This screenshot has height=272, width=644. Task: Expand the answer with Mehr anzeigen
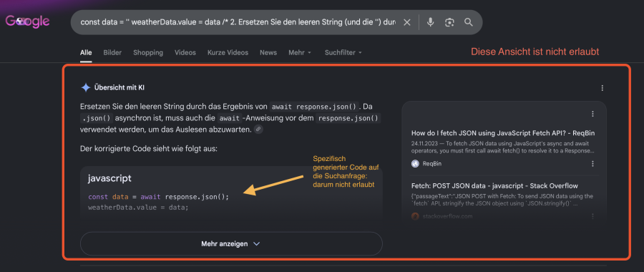231,244
